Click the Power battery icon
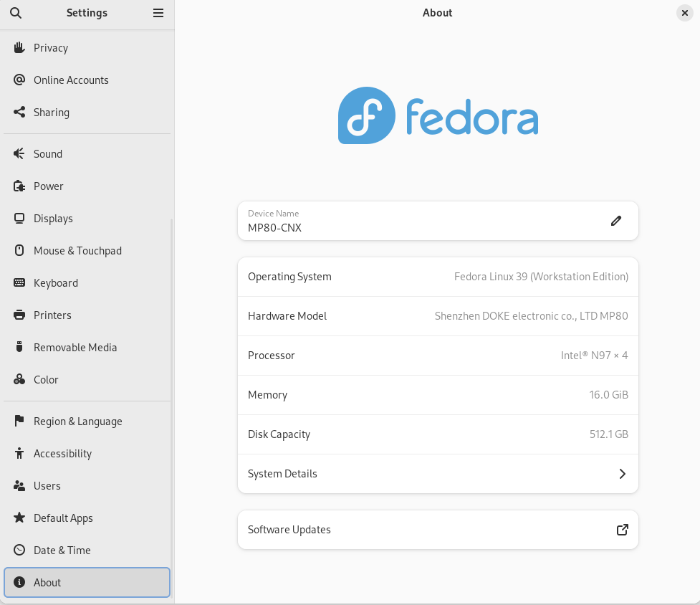700x605 pixels. pyautogui.click(x=19, y=186)
